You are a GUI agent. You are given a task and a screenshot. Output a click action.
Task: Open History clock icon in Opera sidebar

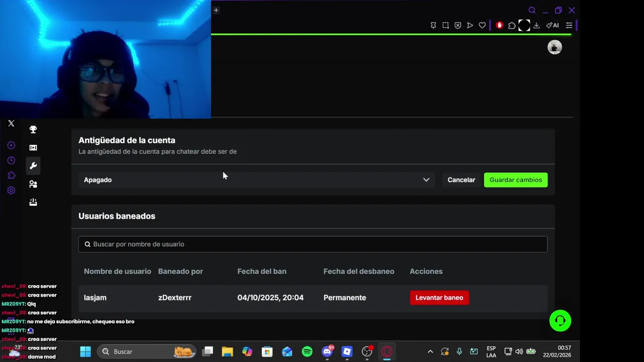pos(11,160)
